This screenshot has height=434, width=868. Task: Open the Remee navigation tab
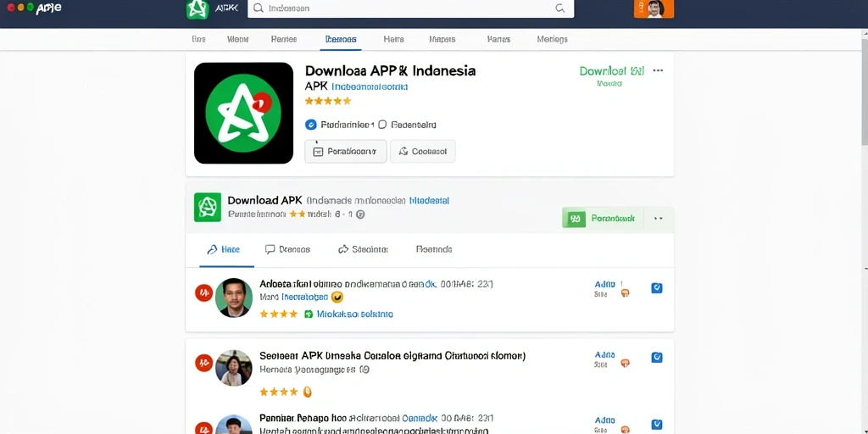click(284, 39)
